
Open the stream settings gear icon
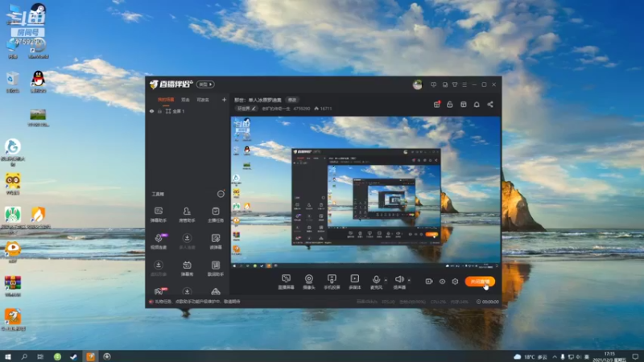click(x=455, y=282)
